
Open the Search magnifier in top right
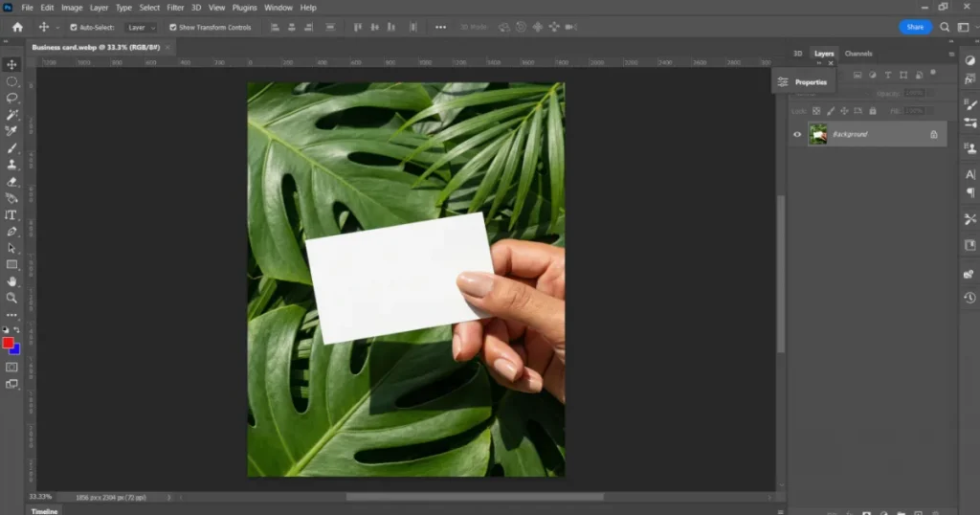(x=945, y=27)
